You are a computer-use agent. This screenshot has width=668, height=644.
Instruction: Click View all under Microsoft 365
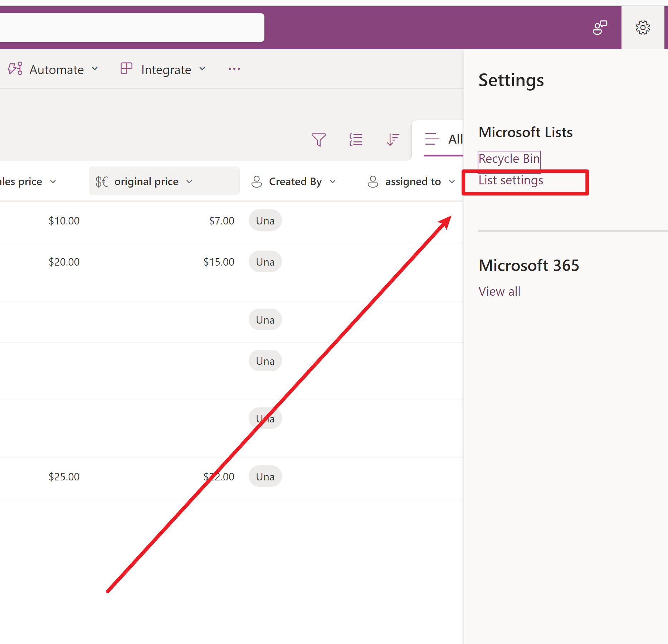[499, 291]
